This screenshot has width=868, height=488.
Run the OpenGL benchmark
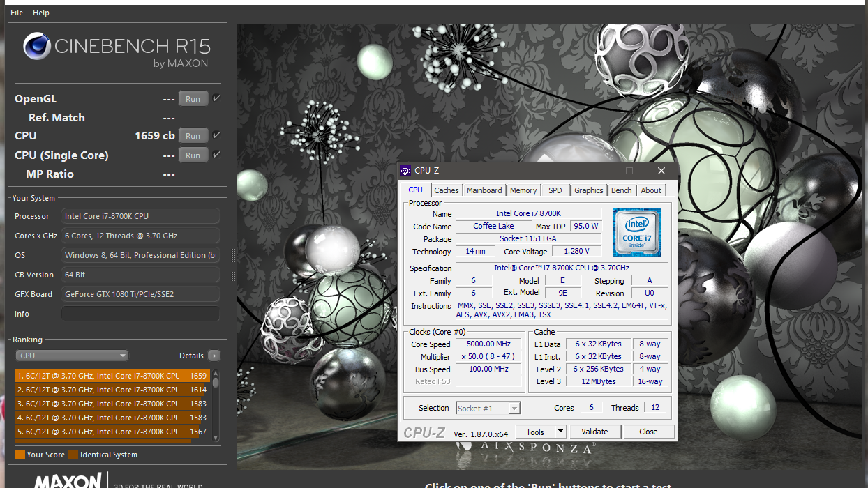pyautogui.click(x=193, y=99)
